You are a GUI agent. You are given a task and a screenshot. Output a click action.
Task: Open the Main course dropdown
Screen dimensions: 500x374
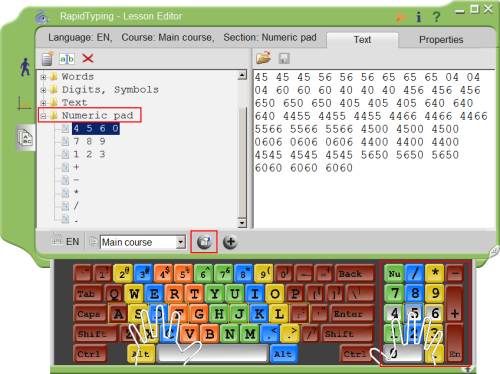point(180,242)
